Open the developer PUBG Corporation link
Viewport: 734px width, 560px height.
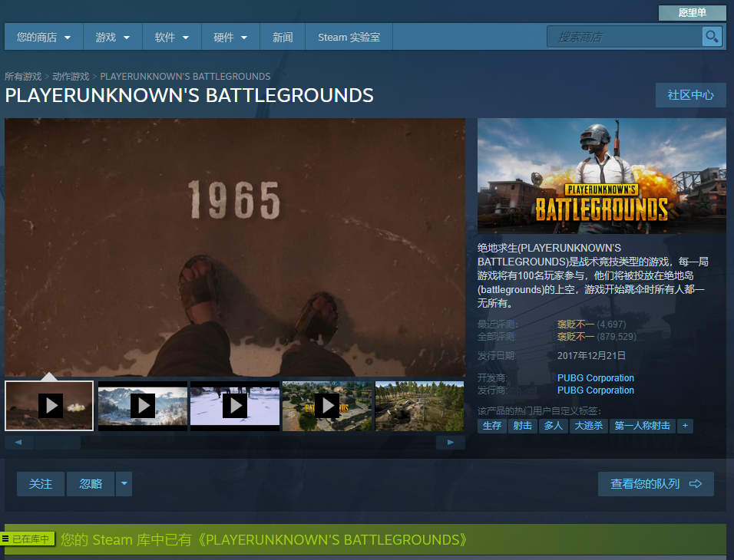tap(596, 378)
